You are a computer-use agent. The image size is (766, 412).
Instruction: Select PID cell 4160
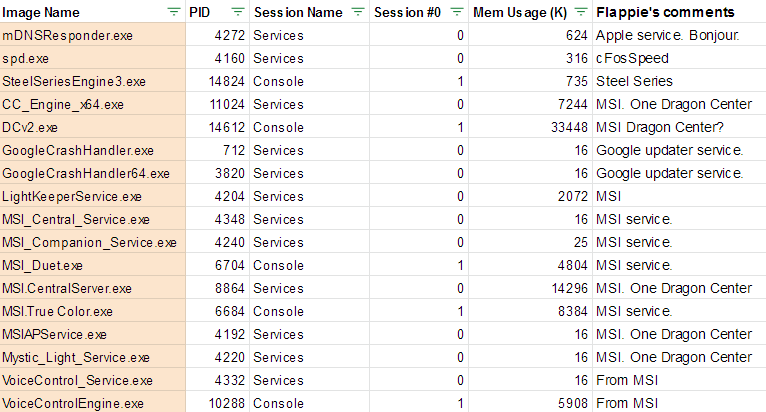point(218,58)
